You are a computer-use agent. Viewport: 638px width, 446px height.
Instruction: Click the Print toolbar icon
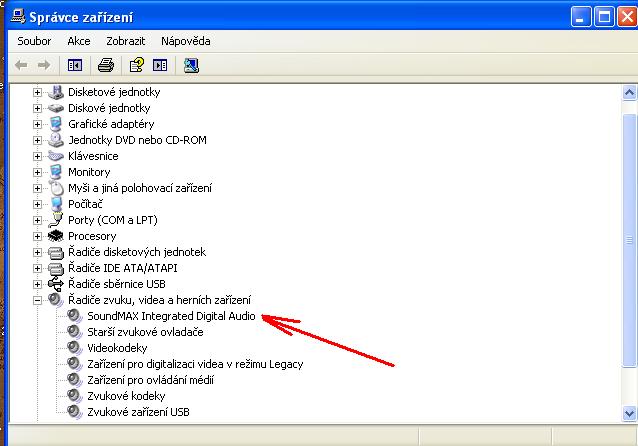point(106,65)
